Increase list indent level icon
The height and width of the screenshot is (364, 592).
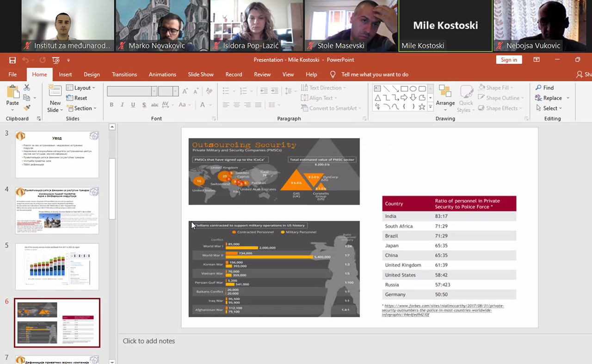[275, 91]
